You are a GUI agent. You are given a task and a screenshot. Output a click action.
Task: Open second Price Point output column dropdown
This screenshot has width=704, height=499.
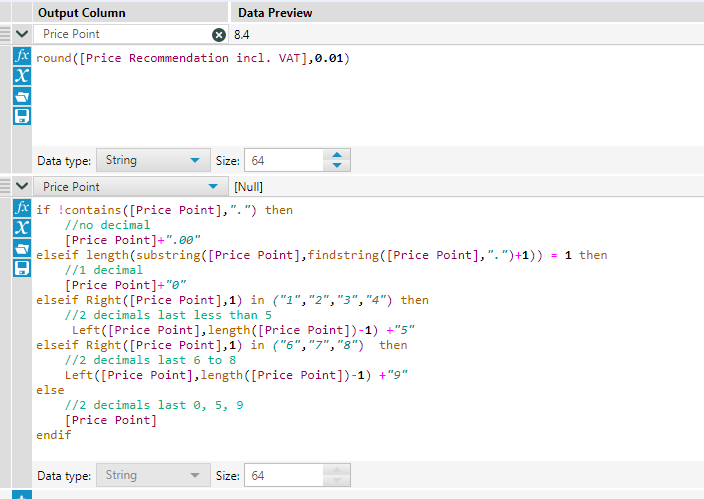211,186
